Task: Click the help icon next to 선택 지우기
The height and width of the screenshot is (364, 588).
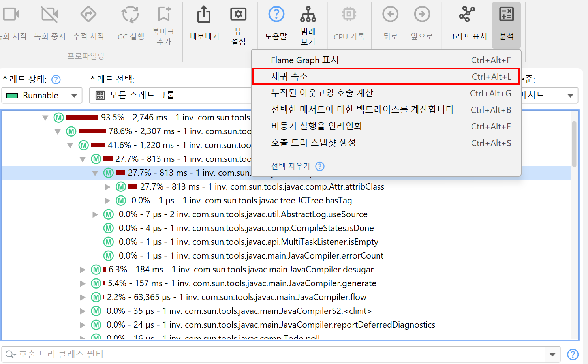Action: [x=320, y=166]
